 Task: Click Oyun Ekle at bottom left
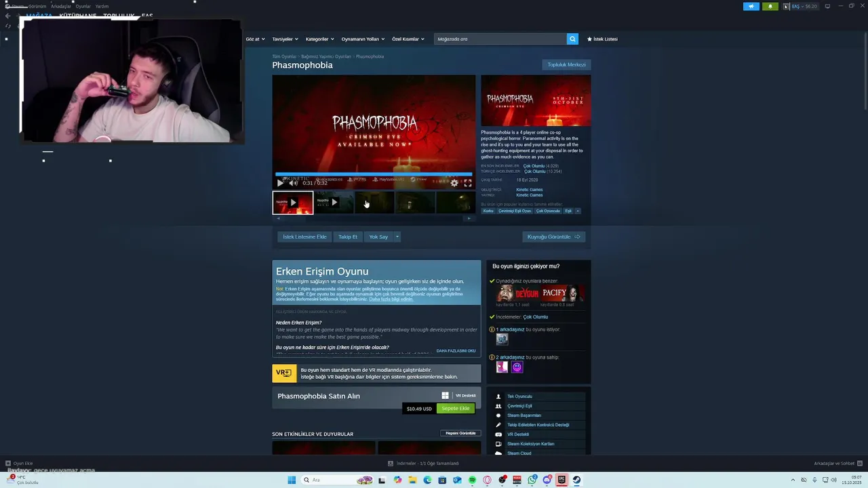[x=19, y=464]
